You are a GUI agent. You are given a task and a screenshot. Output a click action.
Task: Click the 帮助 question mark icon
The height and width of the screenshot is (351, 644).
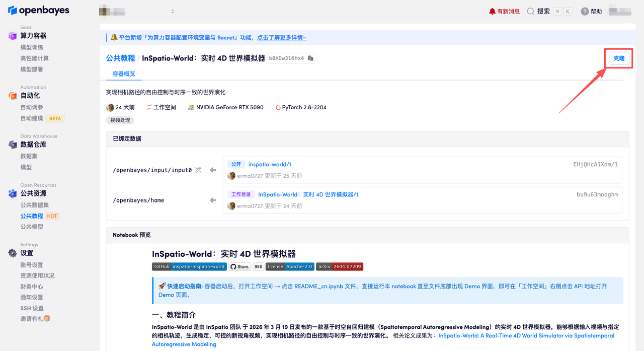pos(585,11)
